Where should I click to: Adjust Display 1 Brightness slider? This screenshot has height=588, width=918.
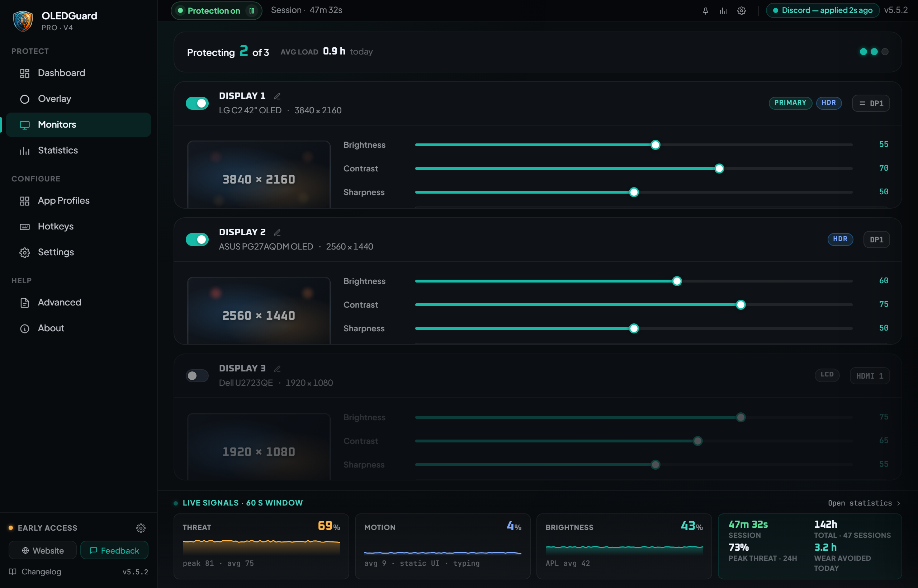634,145
